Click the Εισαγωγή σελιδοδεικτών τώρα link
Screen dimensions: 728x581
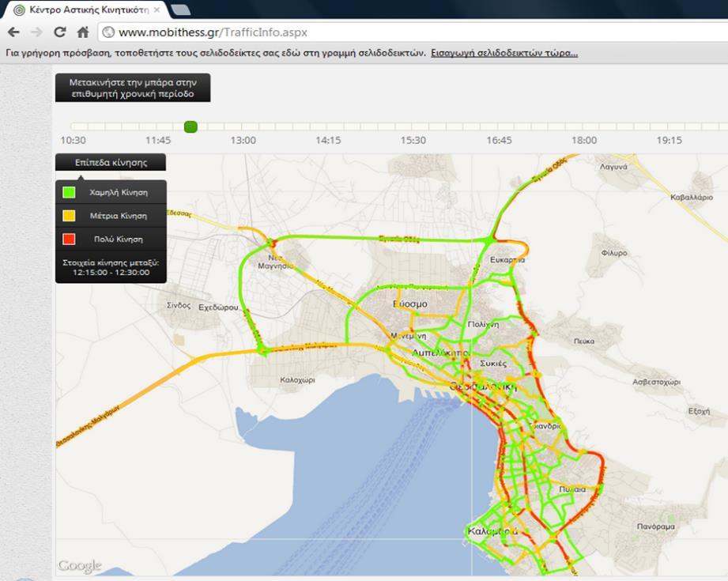coord(504,53)
